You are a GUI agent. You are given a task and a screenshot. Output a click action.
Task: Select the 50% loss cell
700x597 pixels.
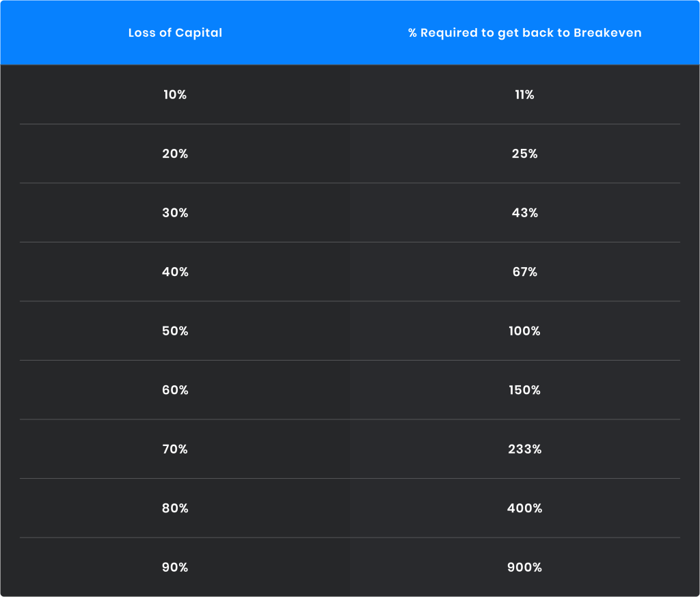[x=175, y=331]
